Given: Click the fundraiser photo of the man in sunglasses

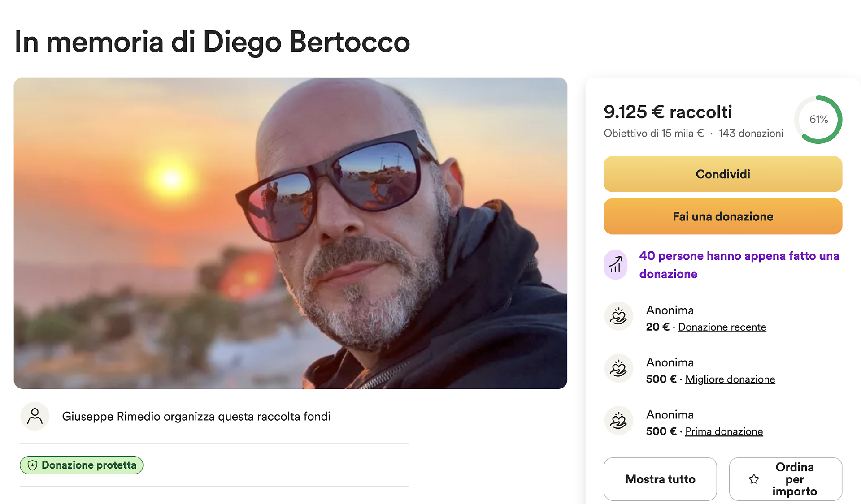Looking at the screenshot, I should point(291,233).
